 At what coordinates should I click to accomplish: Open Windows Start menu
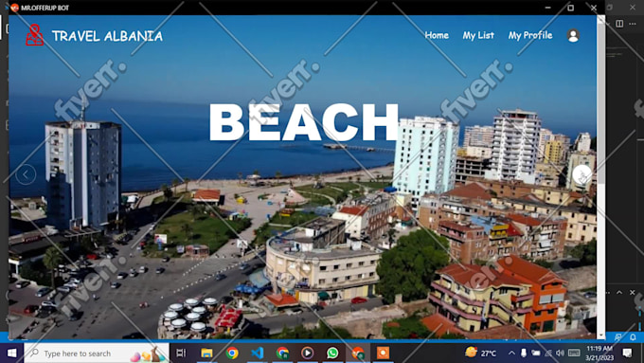pos(12,353)
